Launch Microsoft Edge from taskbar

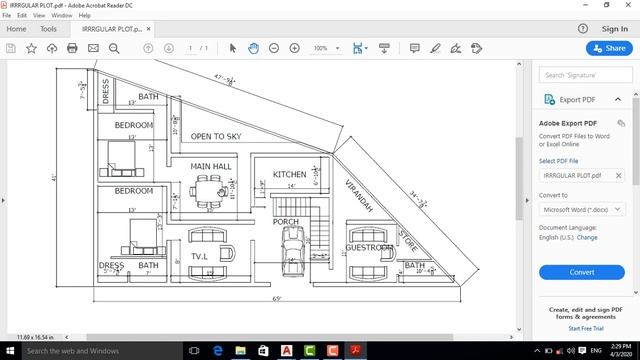(x=218, y=351)
